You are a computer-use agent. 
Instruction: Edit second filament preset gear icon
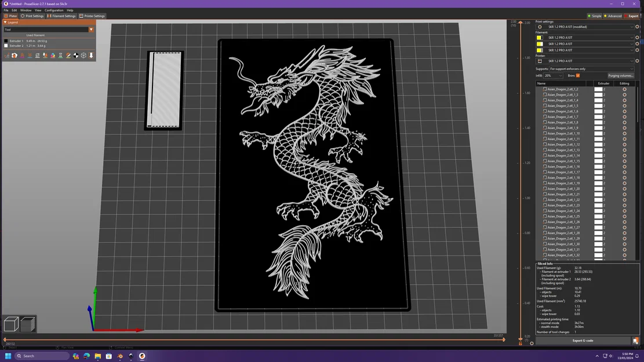click(637, 43)
